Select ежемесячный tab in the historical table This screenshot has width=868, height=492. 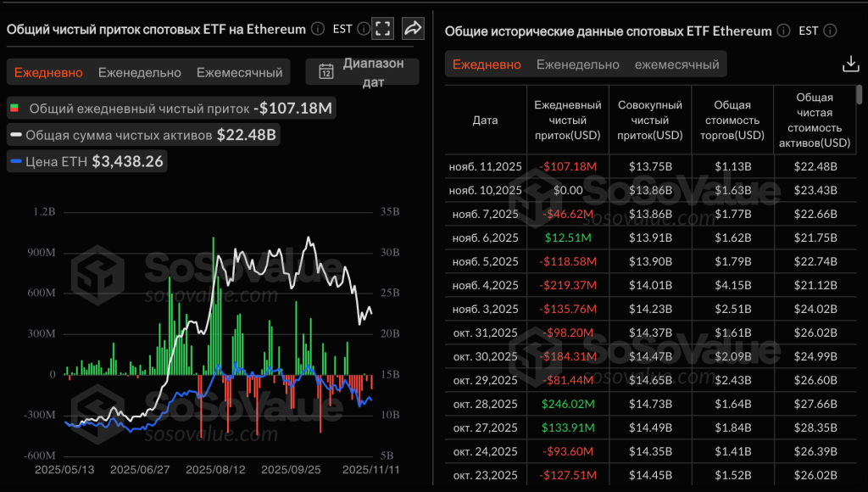676,64
